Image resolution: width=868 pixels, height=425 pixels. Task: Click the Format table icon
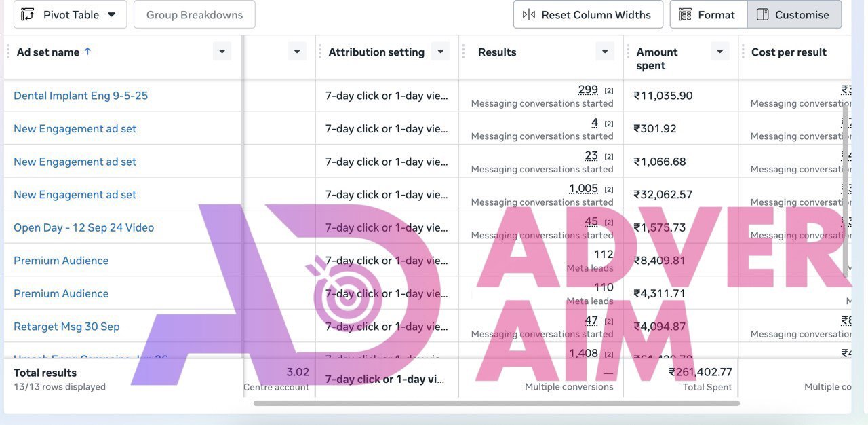pos(686,15)
